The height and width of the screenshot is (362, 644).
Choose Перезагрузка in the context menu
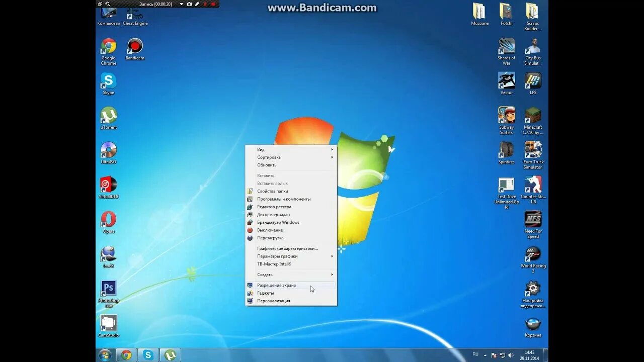(291, 238)
